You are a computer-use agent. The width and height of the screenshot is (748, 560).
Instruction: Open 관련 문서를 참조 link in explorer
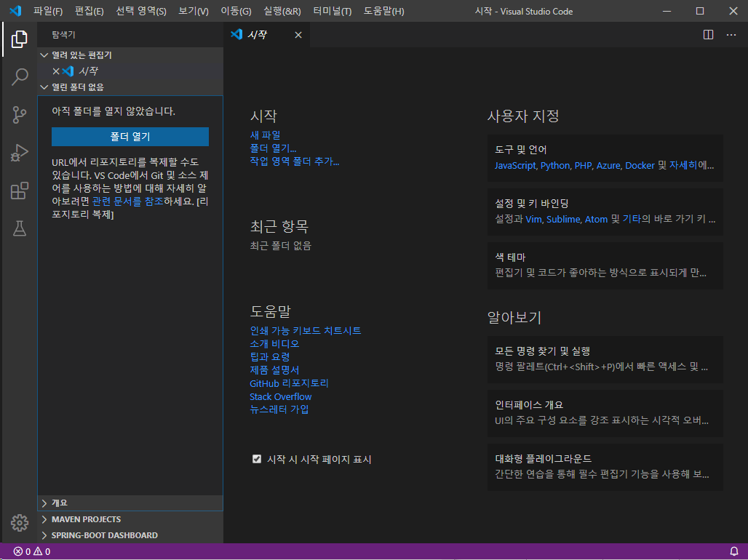[x=128, y=201]
